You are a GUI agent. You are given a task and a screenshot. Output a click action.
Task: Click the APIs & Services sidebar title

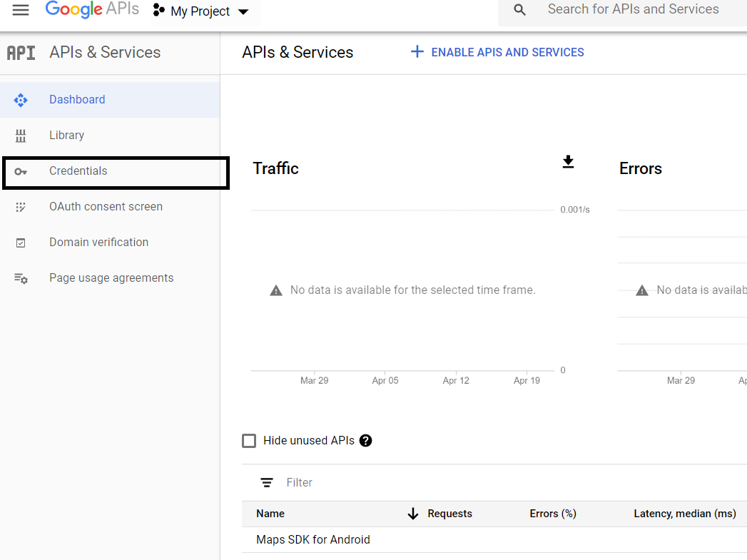[x=106, y=52]
